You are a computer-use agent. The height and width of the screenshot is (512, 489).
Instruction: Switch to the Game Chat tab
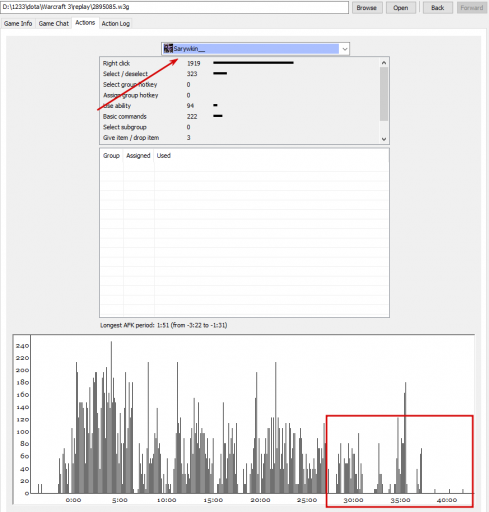click(54, 23)
